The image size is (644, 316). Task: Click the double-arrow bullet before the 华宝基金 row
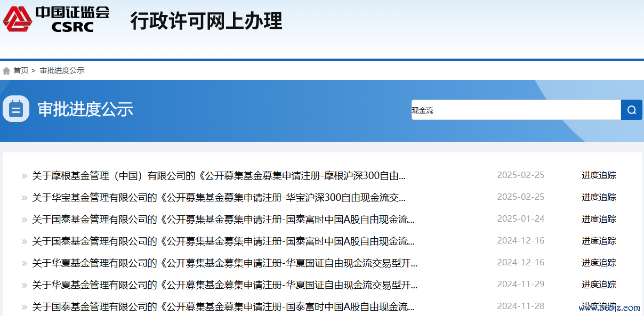[x=24, y=198]
